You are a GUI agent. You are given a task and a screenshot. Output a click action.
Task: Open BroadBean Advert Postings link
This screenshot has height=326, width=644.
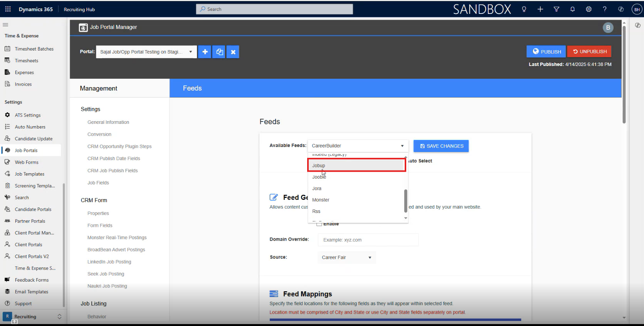coord(116,250)
